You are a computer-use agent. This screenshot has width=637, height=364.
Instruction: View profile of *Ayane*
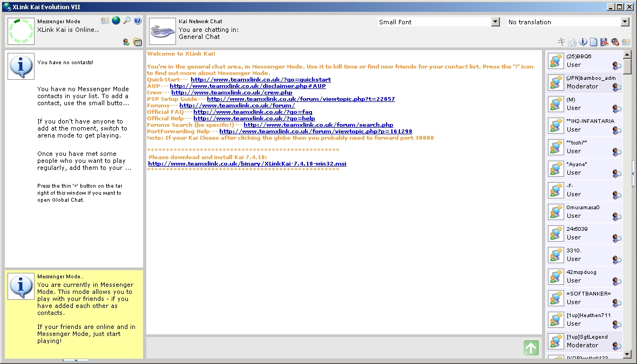tap(616, 173)
